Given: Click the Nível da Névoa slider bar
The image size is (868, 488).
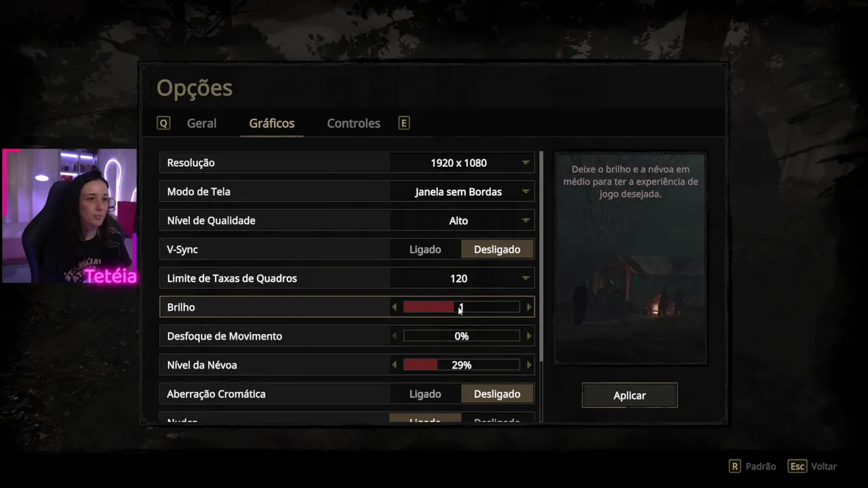Looking at the screenshot, I should [461, 365].
